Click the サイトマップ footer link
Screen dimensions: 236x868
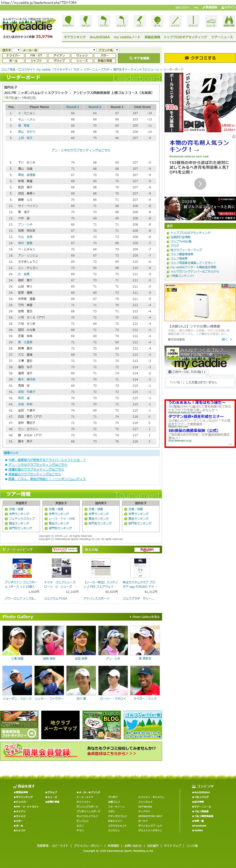click(172, 846)
